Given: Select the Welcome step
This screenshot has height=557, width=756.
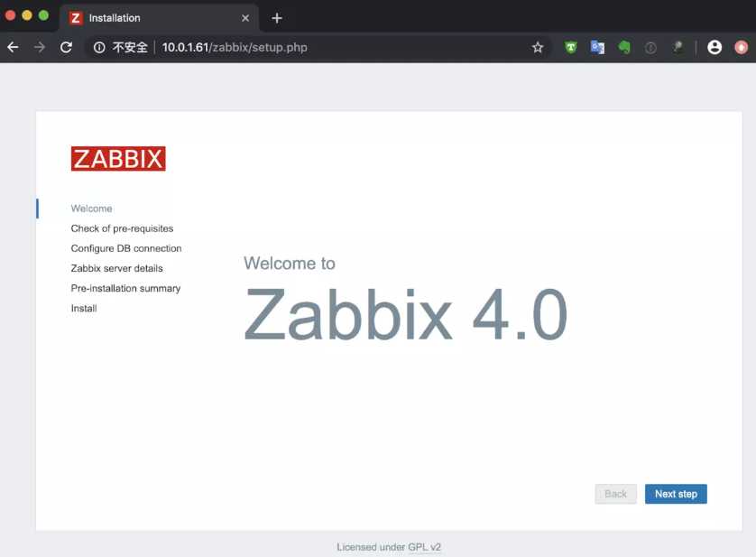Looking at the screenshot, I should (x=92, y=209).
